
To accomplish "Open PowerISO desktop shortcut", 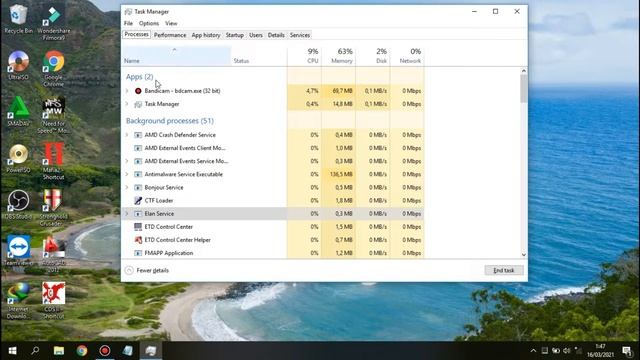I will click(x=18, y=158).
